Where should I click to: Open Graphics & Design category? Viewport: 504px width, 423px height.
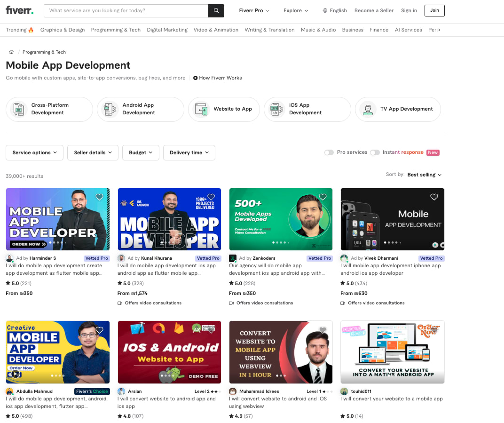pyautogui.click(x=63, y=30)
